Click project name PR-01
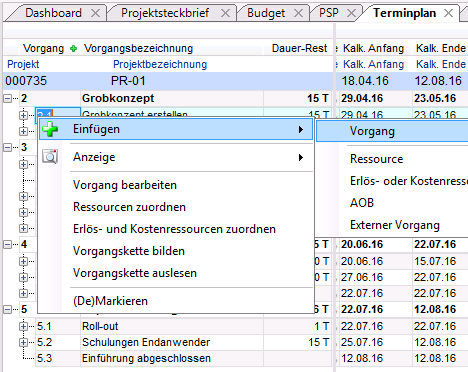The height and width of the screenshot is (372, 468). pyautogui.click(x=128, y=81)
